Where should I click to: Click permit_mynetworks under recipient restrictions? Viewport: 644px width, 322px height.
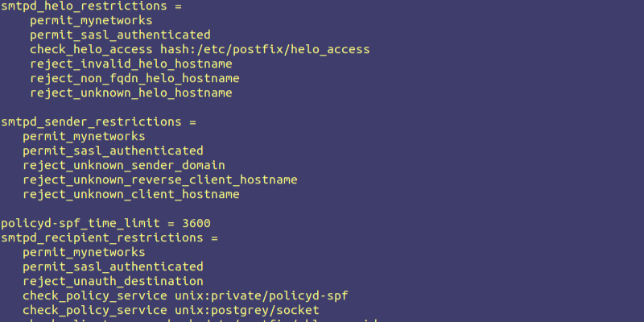click(84, 252)
